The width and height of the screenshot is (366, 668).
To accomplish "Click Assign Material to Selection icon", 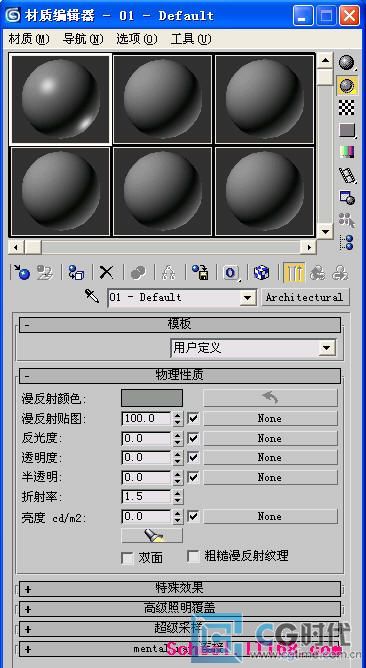I will 76,272.
